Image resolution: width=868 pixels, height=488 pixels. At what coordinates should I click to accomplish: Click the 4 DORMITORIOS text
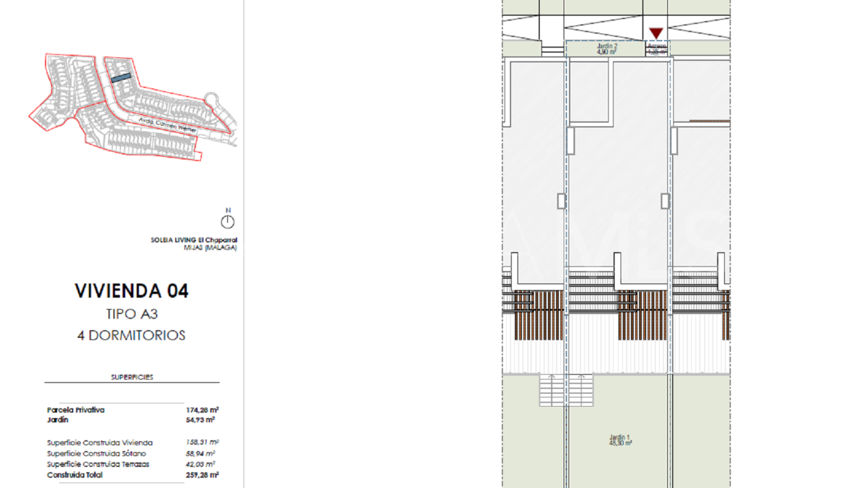click(x=131, y=335)
